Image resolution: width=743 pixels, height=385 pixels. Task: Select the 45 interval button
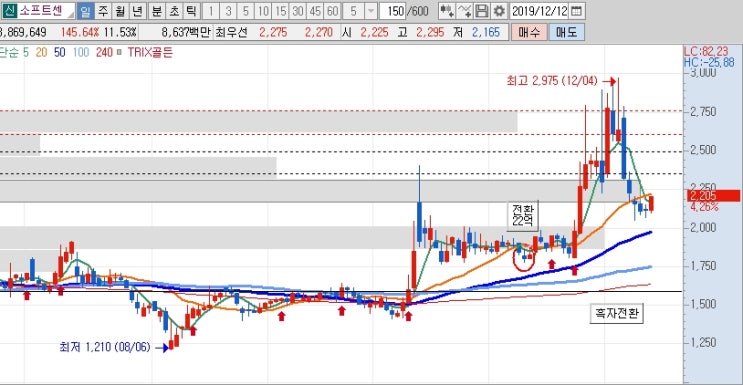coord(316,10)
